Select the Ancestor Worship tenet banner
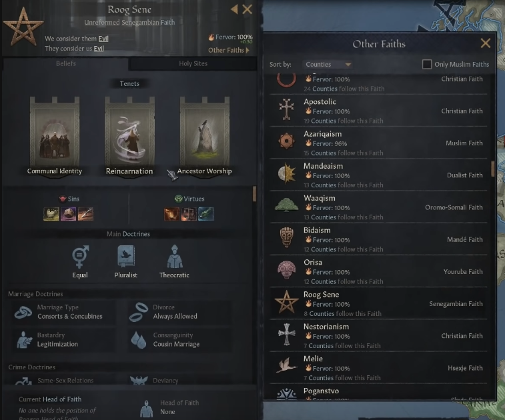Image resolution: width=505 pixels, height=420 pixels. pyautogui.click(x=205, y=136)
